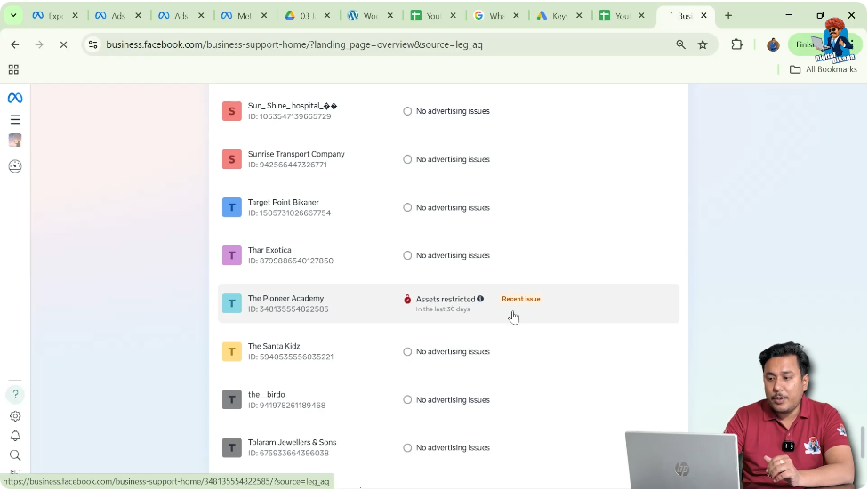Screen dimensions: 868x490
Task: Expand the tab search dropdown arrow
Action: 13,15
